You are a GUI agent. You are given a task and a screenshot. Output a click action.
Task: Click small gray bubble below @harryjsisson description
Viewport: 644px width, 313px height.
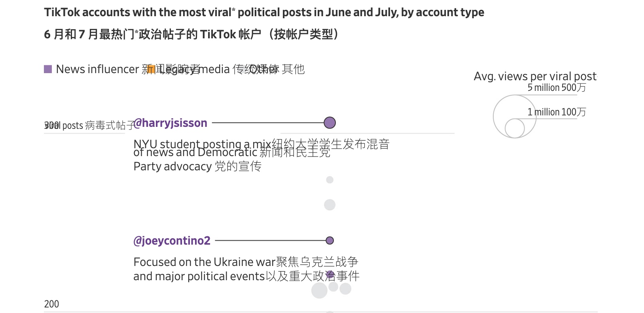tap(330, 180)
